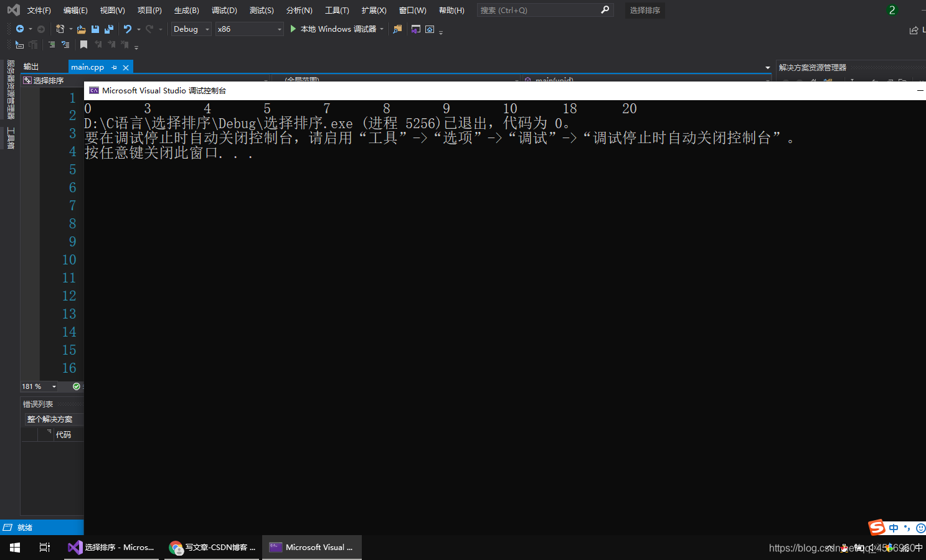Image resolution: width=926 pixels, height=560 pixels.
Task: Open the 窗口(W) menu
Action: 412,10
